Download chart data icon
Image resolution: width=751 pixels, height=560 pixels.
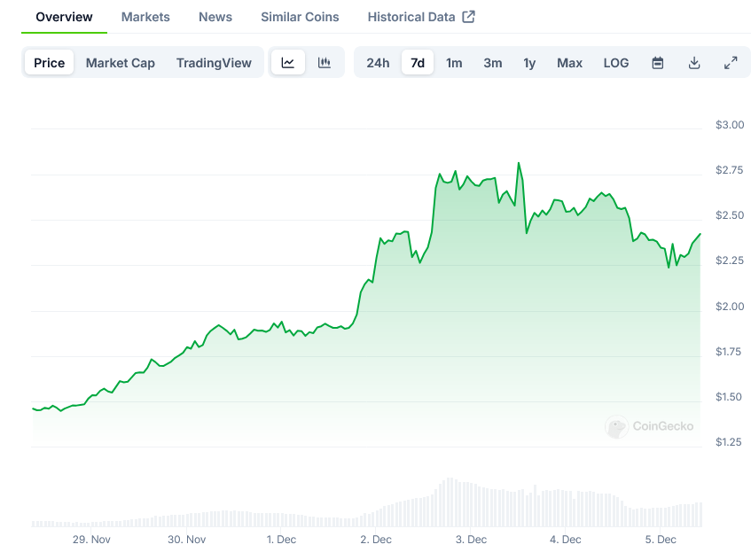click(694, 63)
